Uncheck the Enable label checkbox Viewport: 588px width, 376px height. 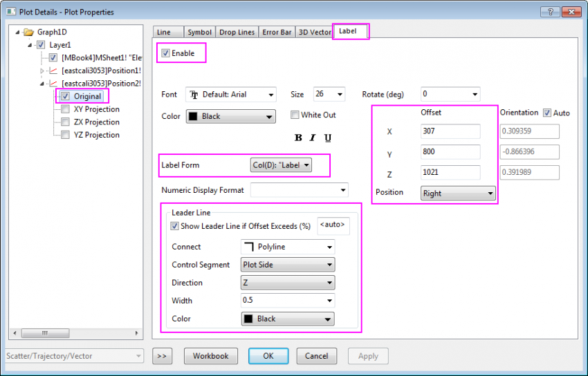click(165, 53)
